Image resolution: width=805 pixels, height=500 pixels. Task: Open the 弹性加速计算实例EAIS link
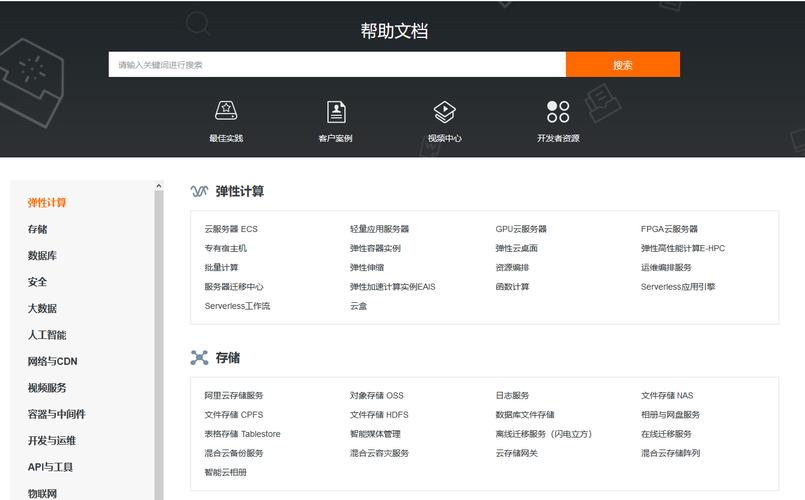tap(393, 287)
